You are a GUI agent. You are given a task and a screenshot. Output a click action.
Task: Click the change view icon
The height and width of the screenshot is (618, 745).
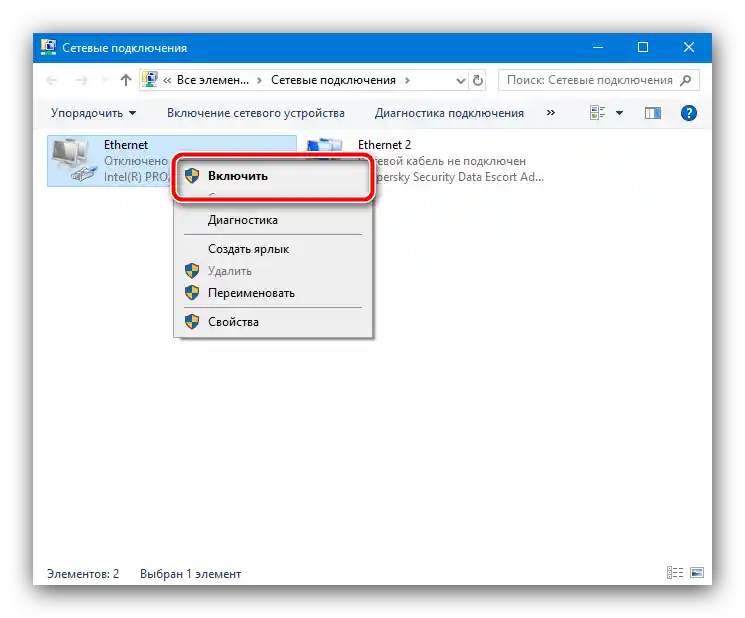[x=597, y=113]
